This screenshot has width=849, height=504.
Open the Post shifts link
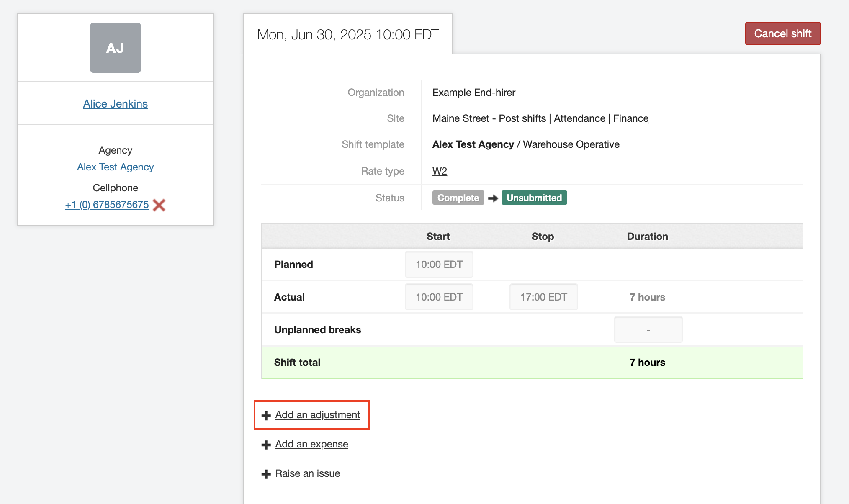[522, 118]
